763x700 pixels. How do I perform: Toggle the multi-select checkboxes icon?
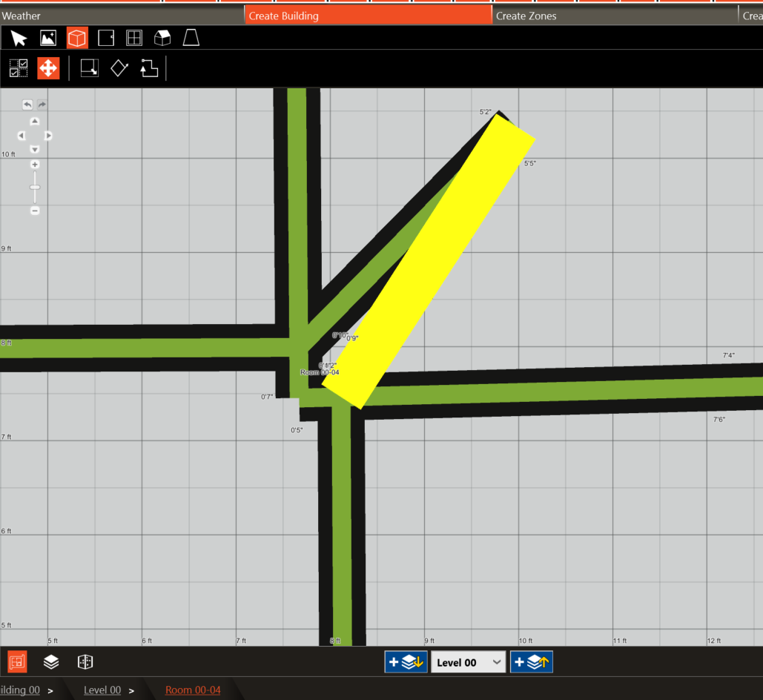click(19, 68)
